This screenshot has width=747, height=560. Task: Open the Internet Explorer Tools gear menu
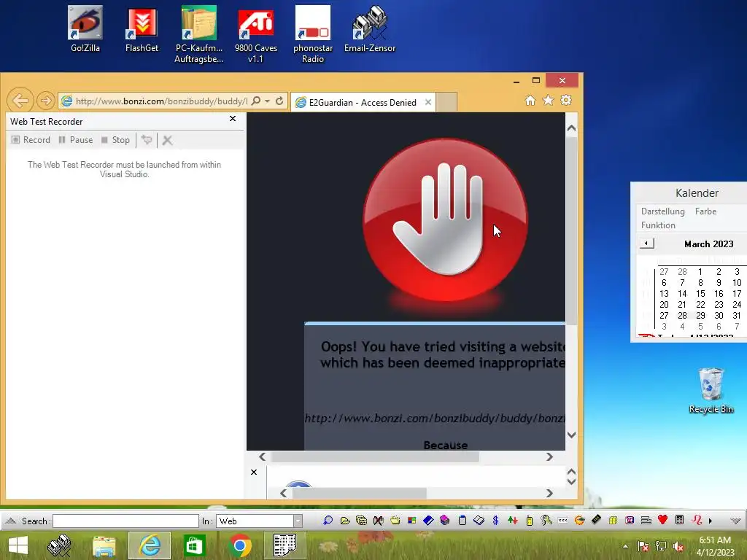566,101
